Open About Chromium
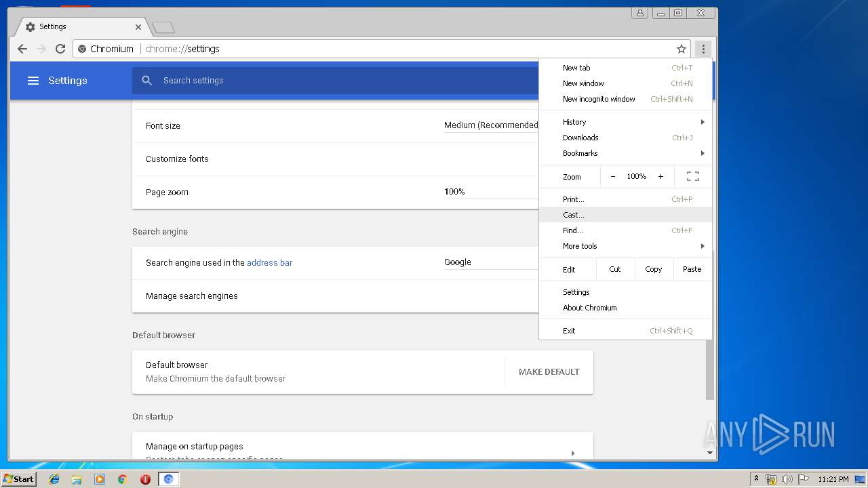Viewport: 868px width, 488px height. click(x=625, y=308)
